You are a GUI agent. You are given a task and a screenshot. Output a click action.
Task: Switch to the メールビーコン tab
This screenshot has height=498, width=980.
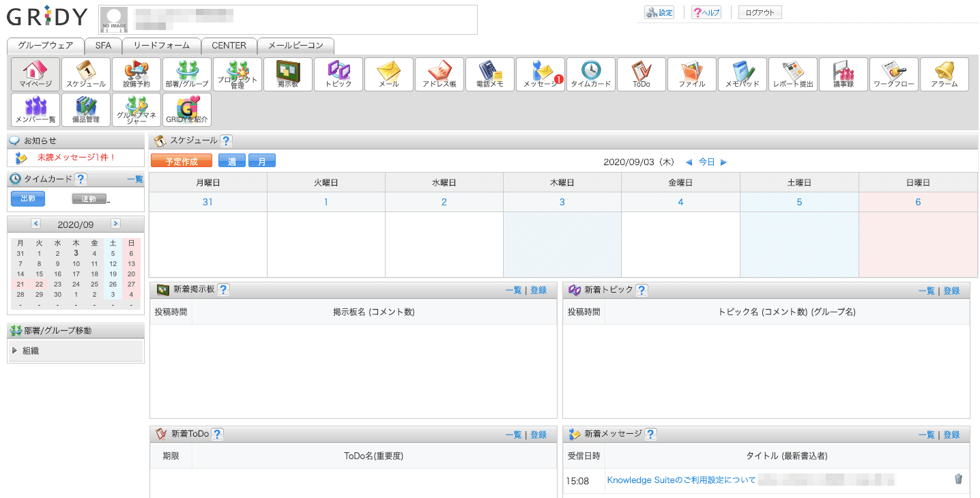(296, 46)
